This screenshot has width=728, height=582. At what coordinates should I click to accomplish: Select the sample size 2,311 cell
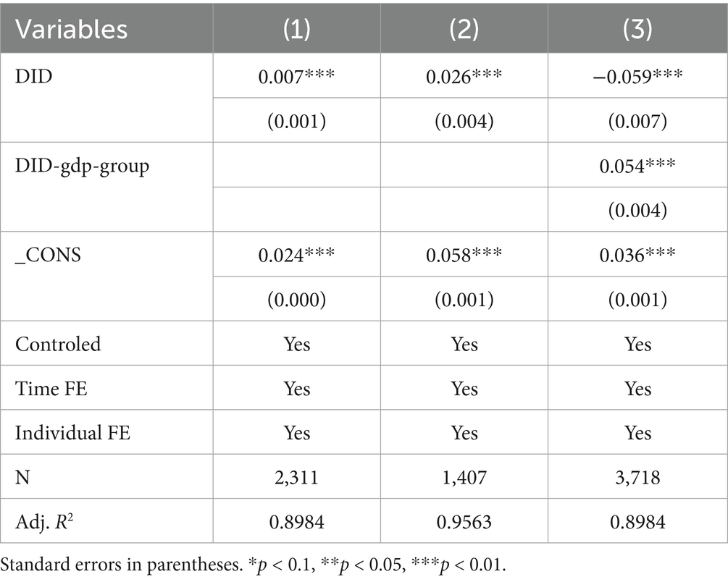point(297,477)
